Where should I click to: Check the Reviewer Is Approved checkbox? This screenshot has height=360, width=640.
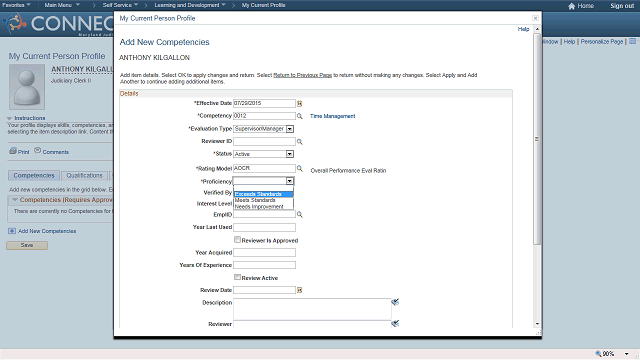point(237,240)
